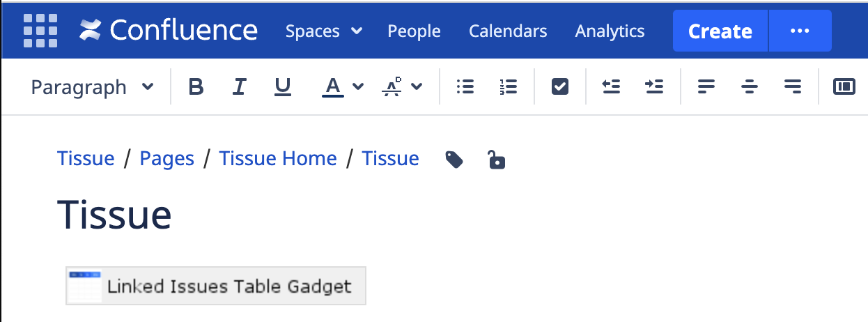The height and width of the screenshot is (322, 868).
Task: Toggle underline formatting
Action: [x=282, y=86]
